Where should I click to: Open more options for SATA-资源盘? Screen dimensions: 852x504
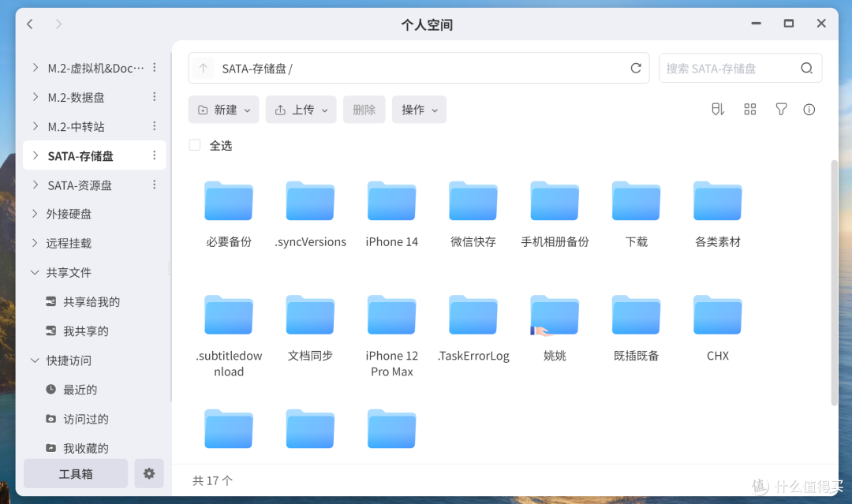pyautogui.click(x=155, y=185)
